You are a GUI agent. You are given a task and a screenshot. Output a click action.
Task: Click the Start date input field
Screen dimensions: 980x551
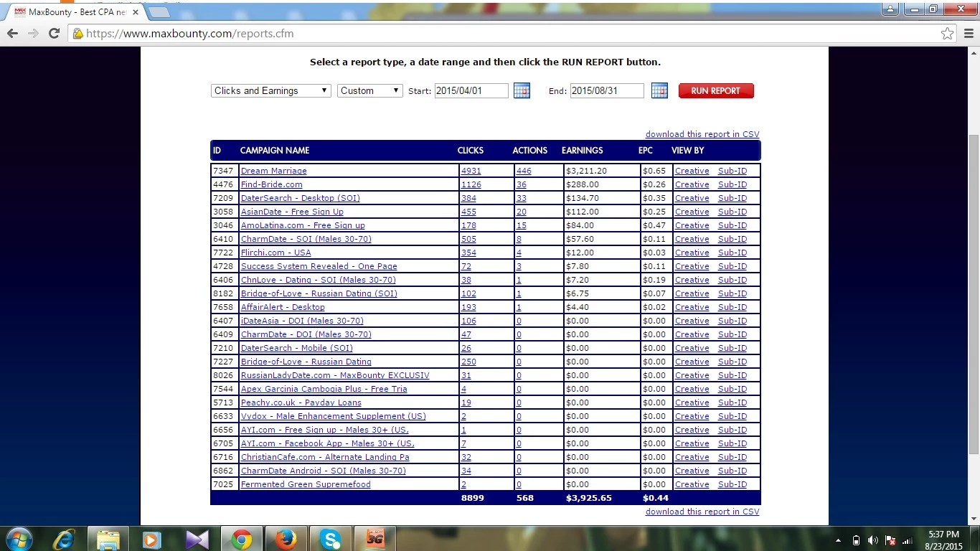(x=471, y=91)
